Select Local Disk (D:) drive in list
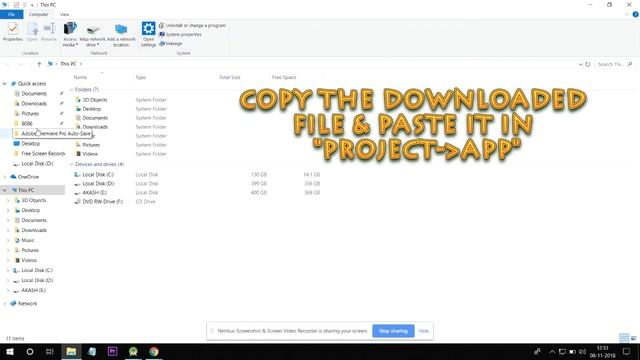 [x=98, y=184]
